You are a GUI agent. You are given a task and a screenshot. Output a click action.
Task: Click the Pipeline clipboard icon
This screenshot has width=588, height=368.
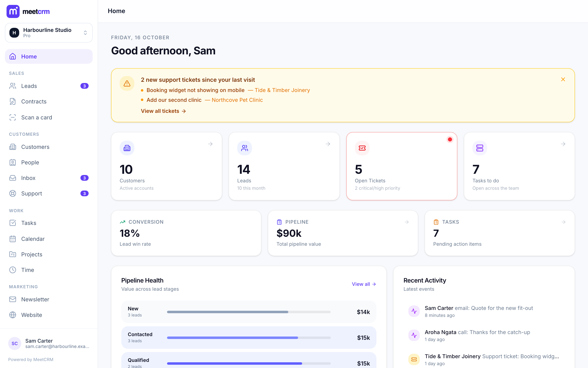(279, 222)
